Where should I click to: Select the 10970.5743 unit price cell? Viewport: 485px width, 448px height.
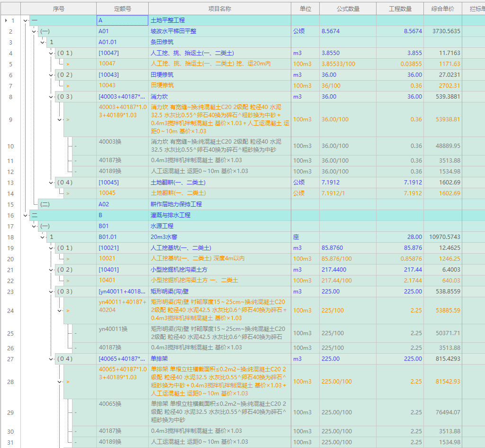(443, 237)
